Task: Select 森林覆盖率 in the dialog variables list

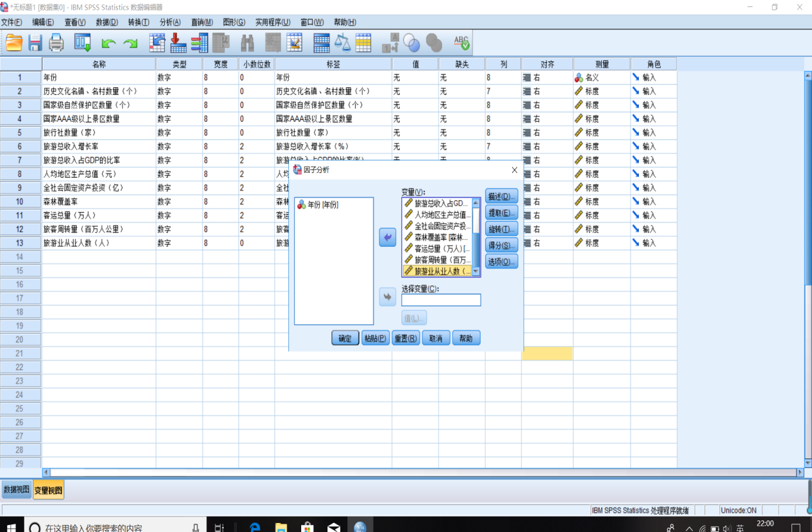Action: coord(437,237)
